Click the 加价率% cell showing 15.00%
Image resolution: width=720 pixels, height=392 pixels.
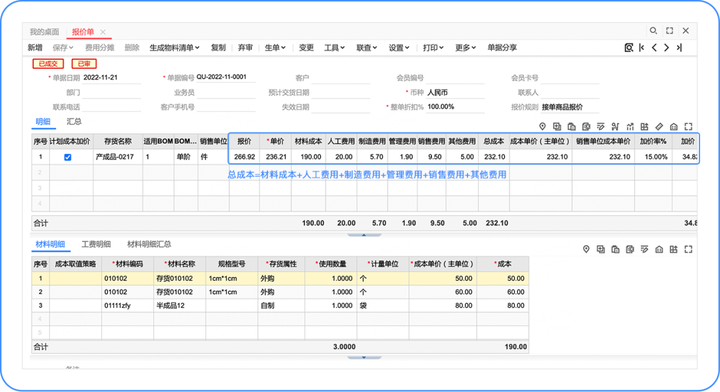[653, 157]
